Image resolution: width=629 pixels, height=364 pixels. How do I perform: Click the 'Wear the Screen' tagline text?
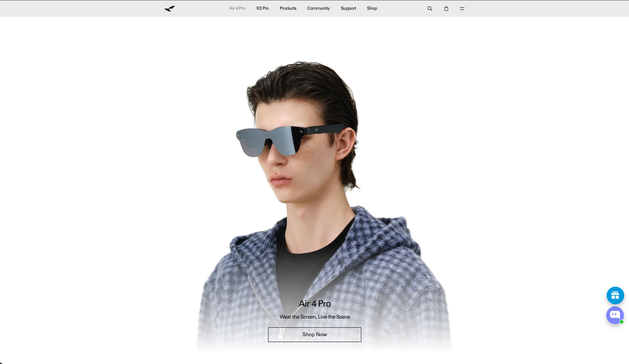click(x=314, y=317)
